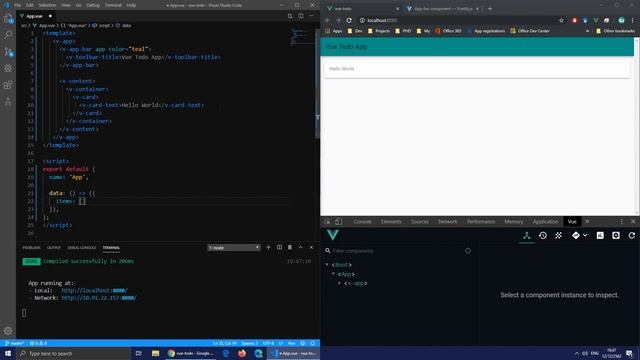Click the Vue devtools refresh icon
640x360 pixels.
631,236
